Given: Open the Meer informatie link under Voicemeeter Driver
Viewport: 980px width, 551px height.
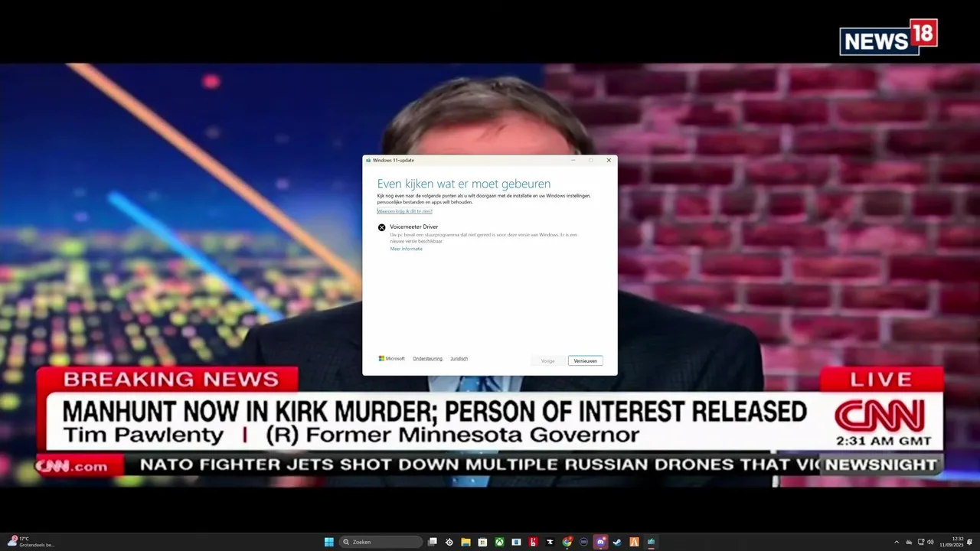Looking at the screenshot, I should 407,249.
